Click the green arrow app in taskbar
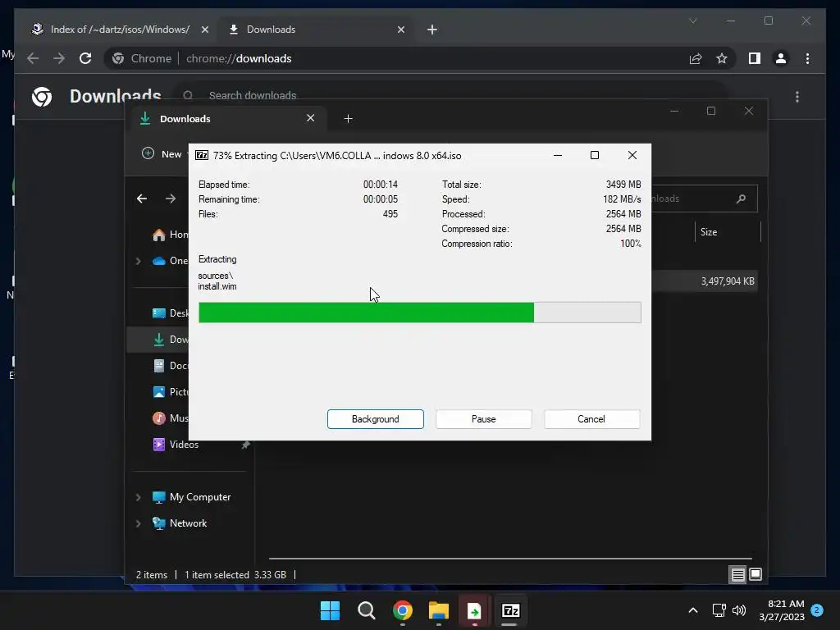Screen dimensions: 840x630 (x=475, y=610)
